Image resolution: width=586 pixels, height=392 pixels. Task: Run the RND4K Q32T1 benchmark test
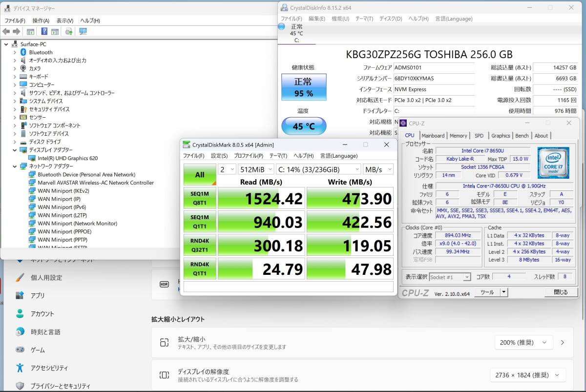[200, 246]
